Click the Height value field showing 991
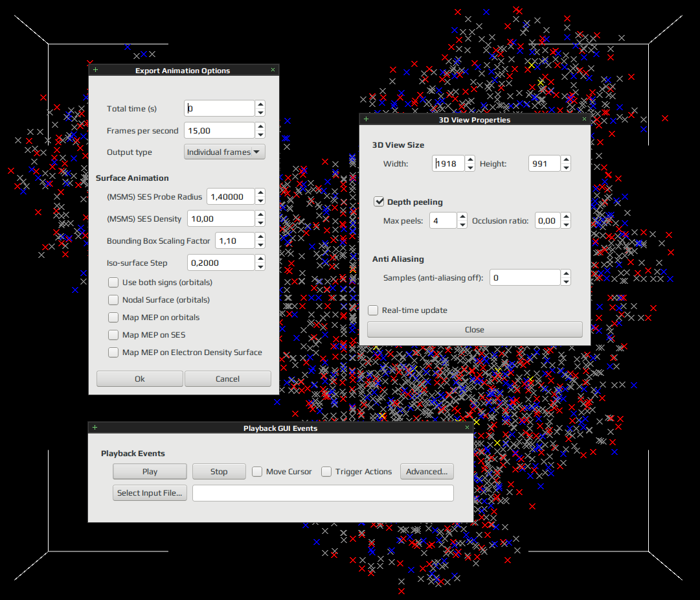700x600 pixels. 545,163
